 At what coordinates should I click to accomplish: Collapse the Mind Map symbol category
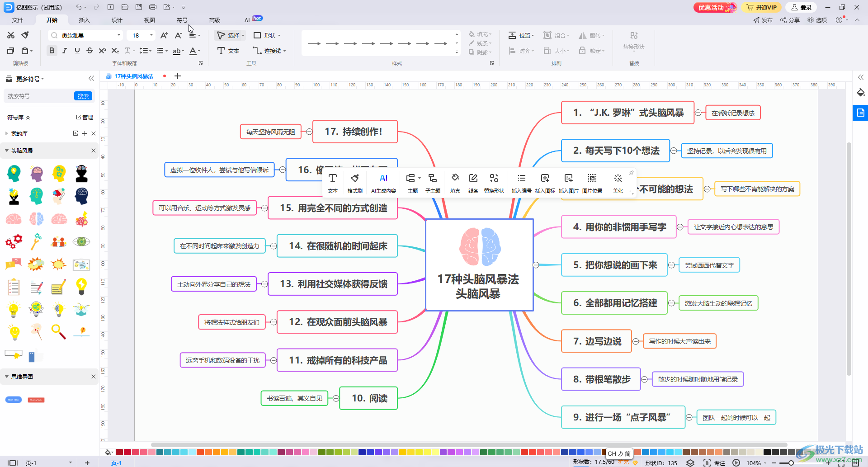[x=7, y=377]
